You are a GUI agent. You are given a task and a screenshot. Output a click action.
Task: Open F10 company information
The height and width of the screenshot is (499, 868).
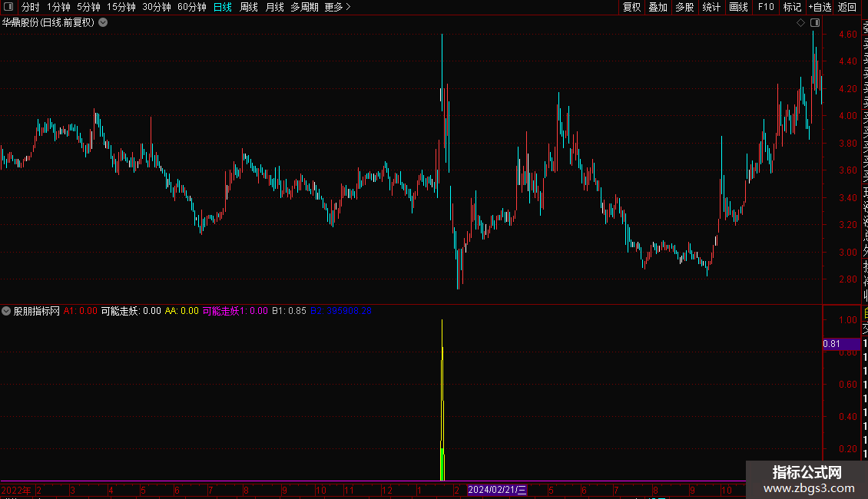(766, 7)
